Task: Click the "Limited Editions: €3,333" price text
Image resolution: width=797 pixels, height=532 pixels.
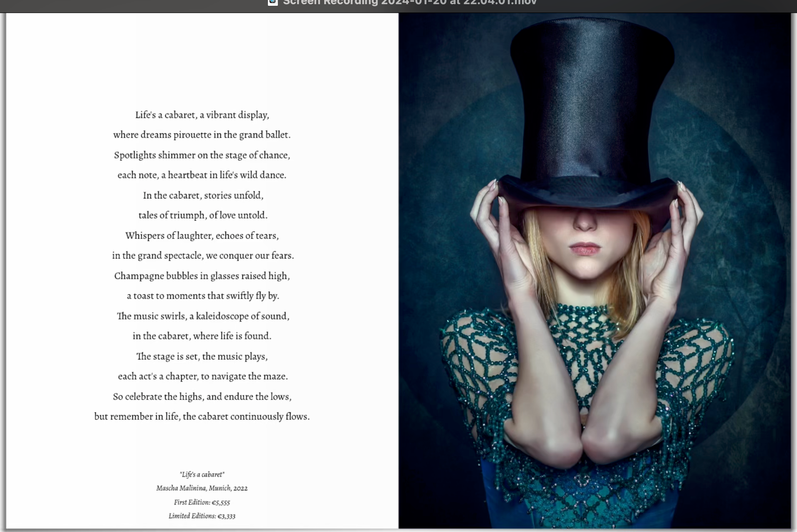Action: point(202,516)
